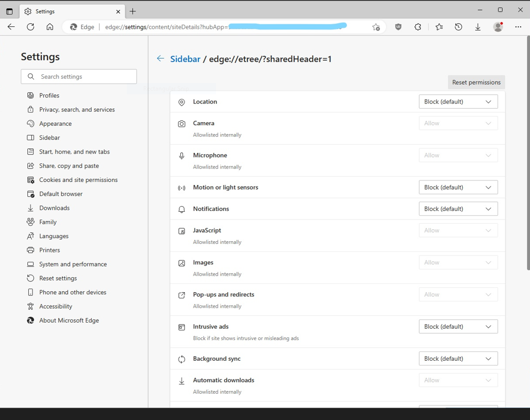Expand the Location permission dropdown
The image size is (530, 420).
tap(458, 102)
